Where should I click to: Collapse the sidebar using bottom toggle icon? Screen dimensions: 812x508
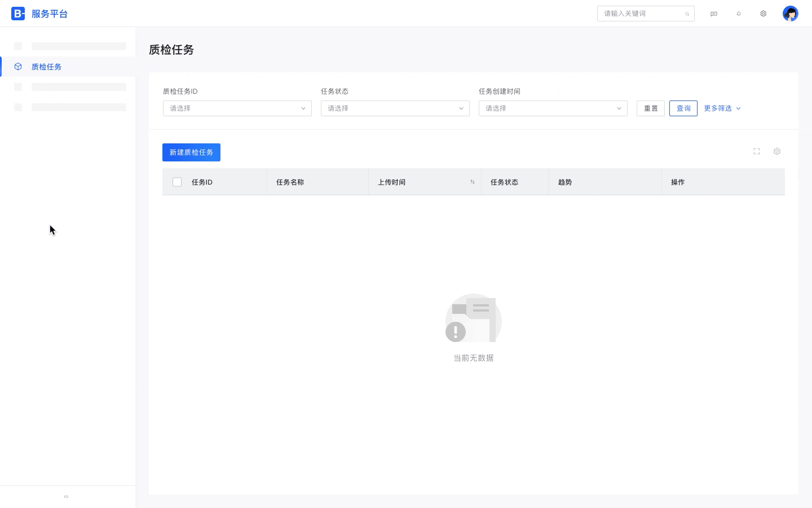[x=66, y=497]
